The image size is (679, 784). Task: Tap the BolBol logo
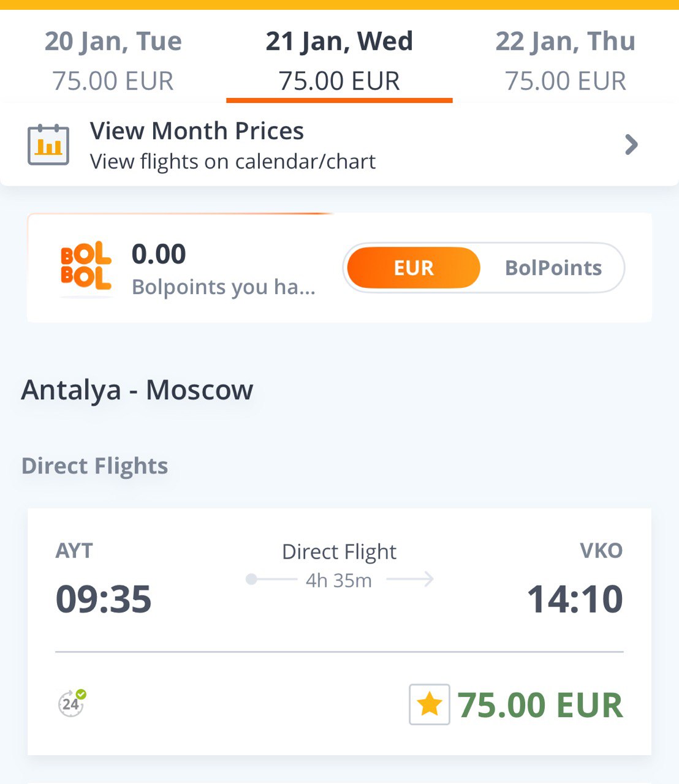coord(86,267)
